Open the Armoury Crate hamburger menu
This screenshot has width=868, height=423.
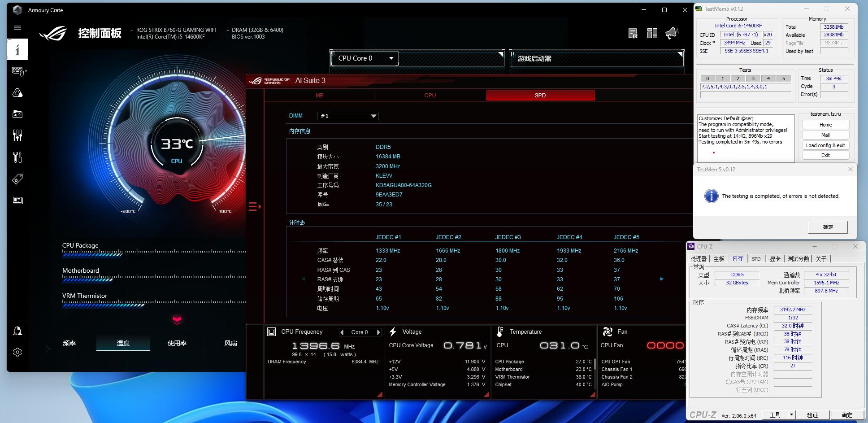tap(17, 28)
